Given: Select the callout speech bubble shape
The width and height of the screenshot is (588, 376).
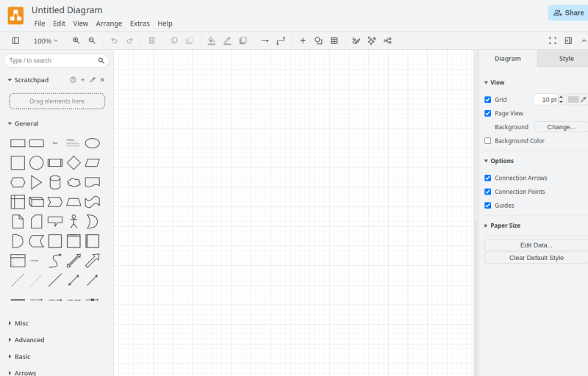Looking at the screenshot, I should point(55,221).
